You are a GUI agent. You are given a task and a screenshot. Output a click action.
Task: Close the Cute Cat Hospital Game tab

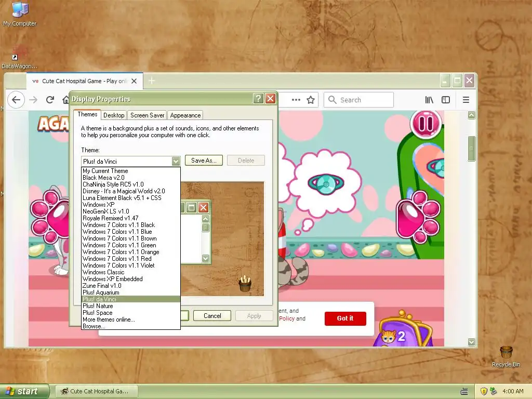tap(134, 81)
